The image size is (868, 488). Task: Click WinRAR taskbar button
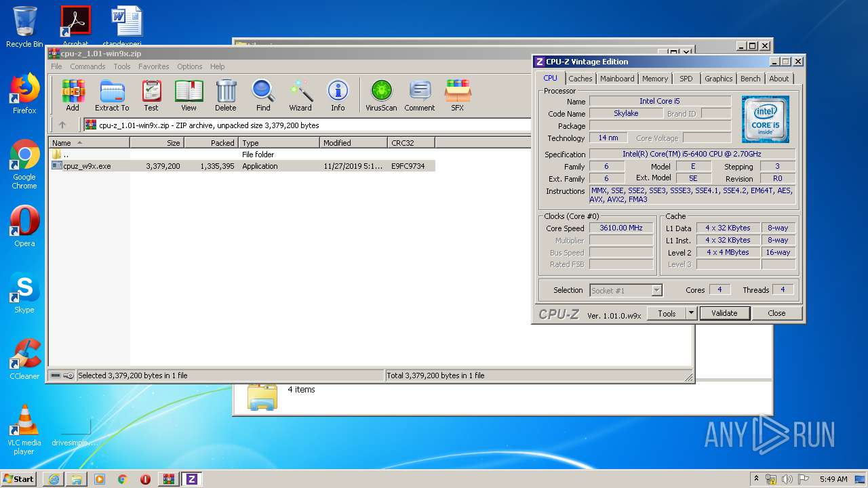(168, 479)
